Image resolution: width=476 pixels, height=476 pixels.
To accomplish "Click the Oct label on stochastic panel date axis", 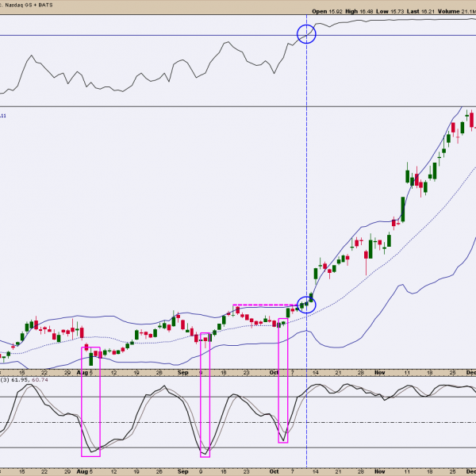I will 274,471.
